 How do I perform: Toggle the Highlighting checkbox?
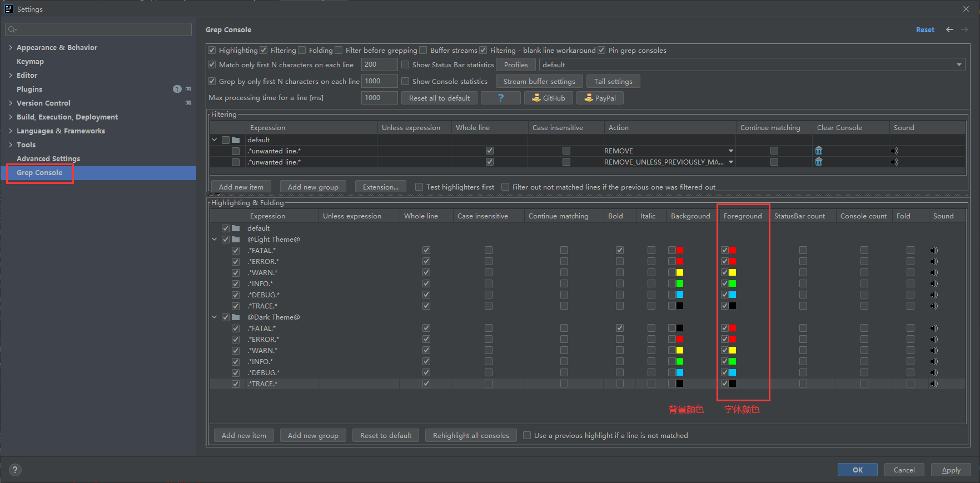point(212,50)
